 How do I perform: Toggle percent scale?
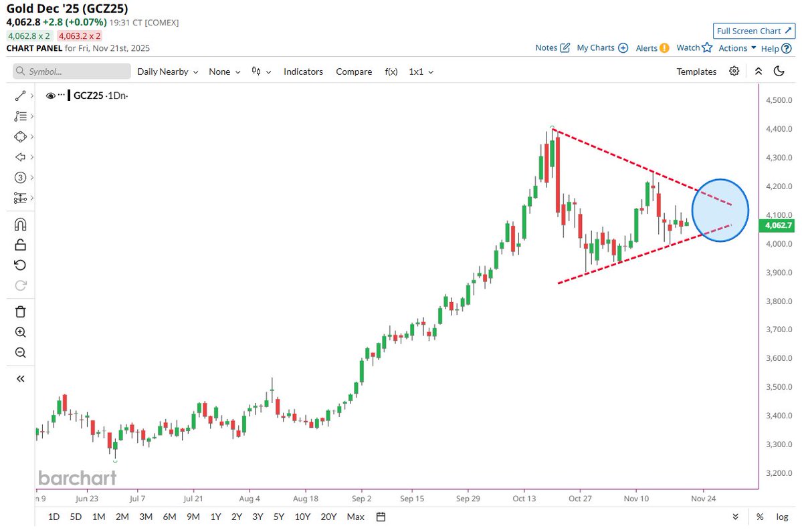tap(760, 517)
